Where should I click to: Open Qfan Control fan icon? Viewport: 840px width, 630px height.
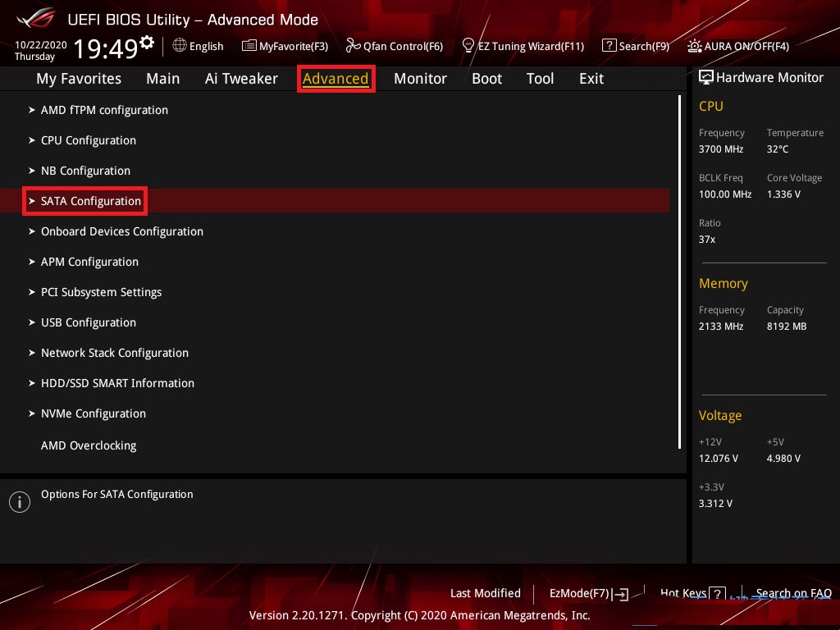pyautogui.click(x=353, y=46)
